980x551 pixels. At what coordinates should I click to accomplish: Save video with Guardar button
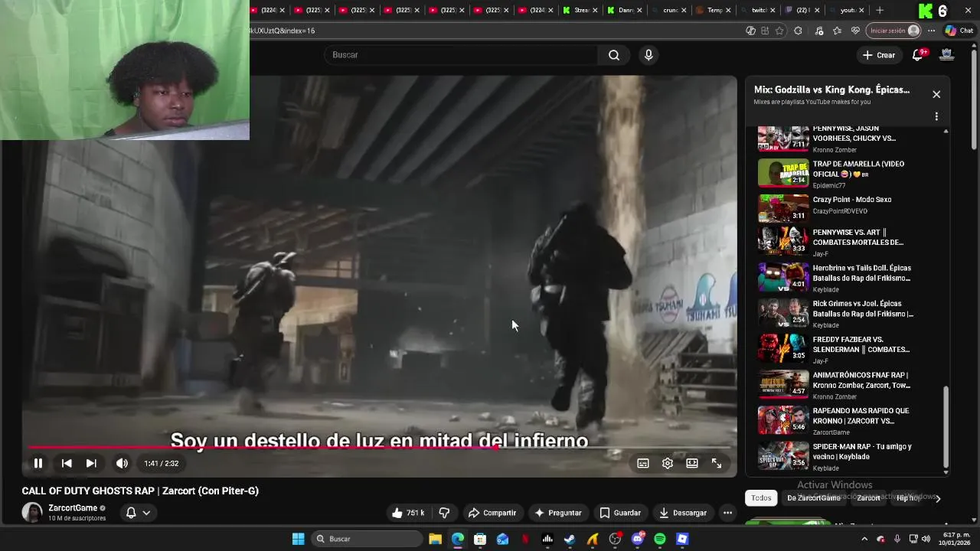point(620,513)
